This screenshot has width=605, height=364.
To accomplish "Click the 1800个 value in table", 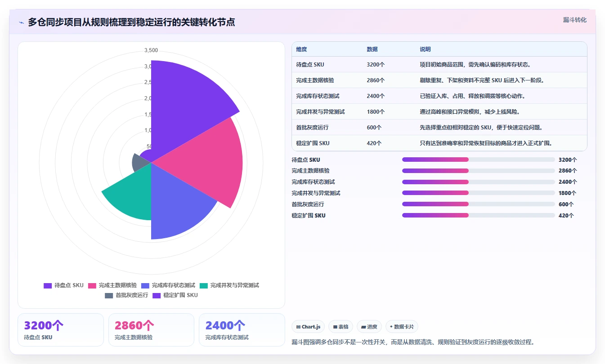I will pyautogui.click(x=376, y=112).
